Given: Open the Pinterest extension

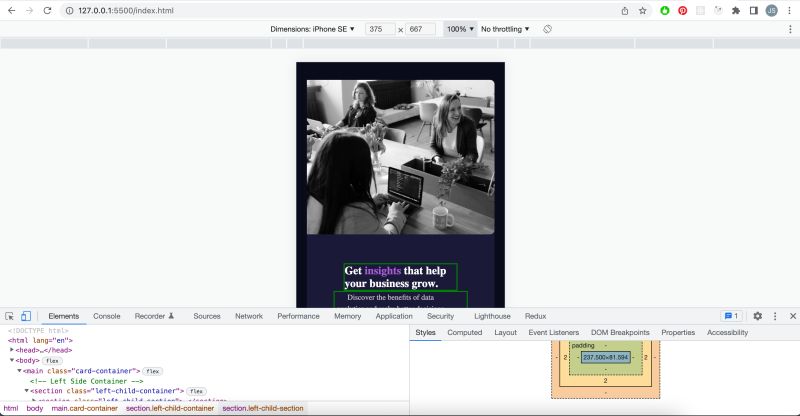Looking at the screenshot, I should click(x=682, y=10).
